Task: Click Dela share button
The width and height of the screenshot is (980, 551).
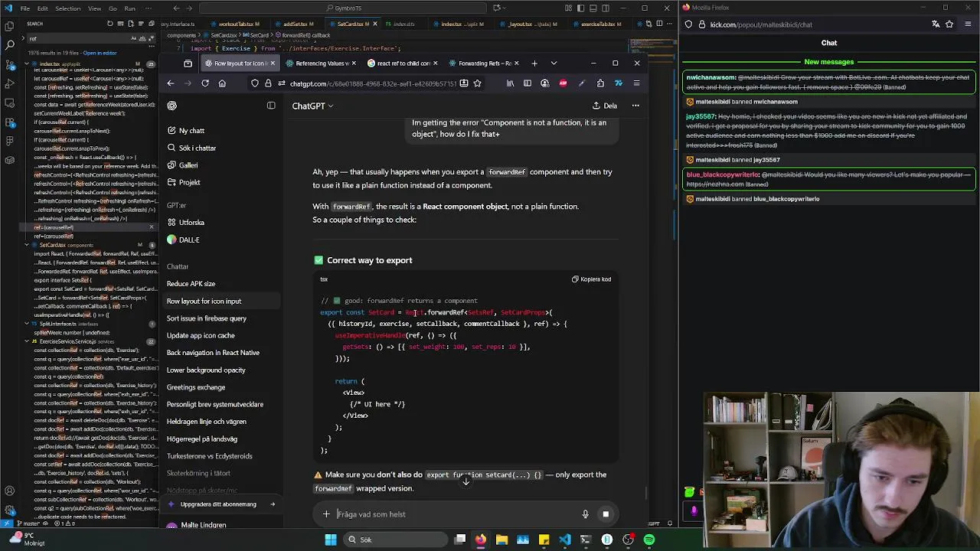Action: [605, 106]
